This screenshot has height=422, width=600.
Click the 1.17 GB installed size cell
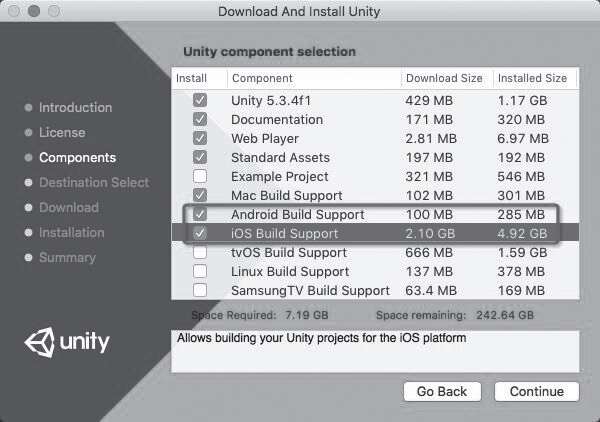click(522, 101)
